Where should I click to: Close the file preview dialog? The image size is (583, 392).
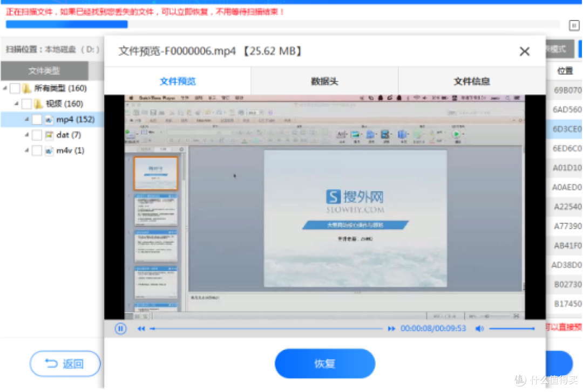525,51
